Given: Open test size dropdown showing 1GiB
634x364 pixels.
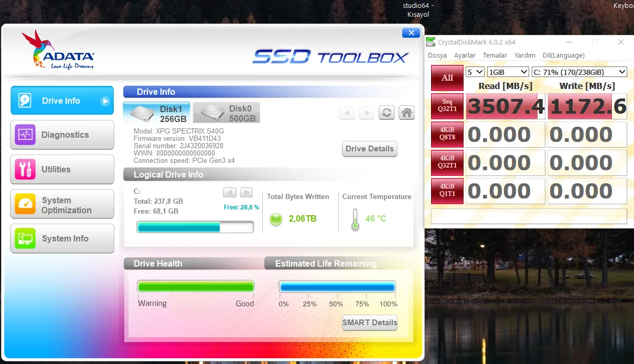Looking at the screenshot, I should click(x=508, y=72).
